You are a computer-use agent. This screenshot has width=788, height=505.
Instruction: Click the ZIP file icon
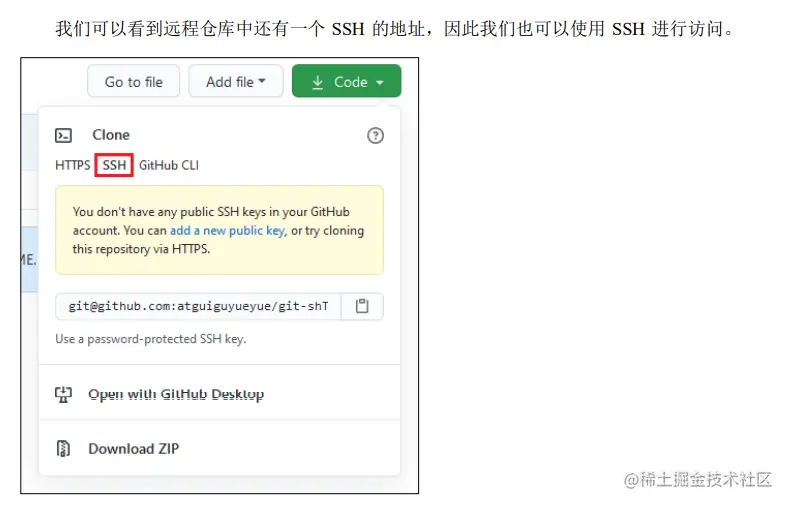pos(63,449)
